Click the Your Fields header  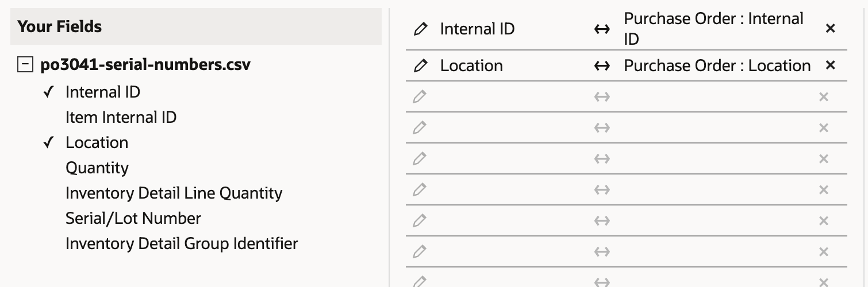[x=196, y=26]
